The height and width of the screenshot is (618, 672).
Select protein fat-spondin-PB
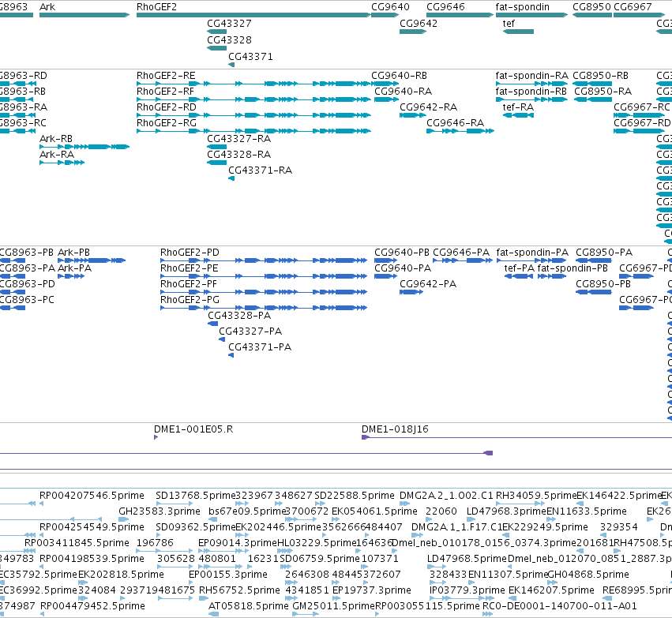(x=552, y=276)
